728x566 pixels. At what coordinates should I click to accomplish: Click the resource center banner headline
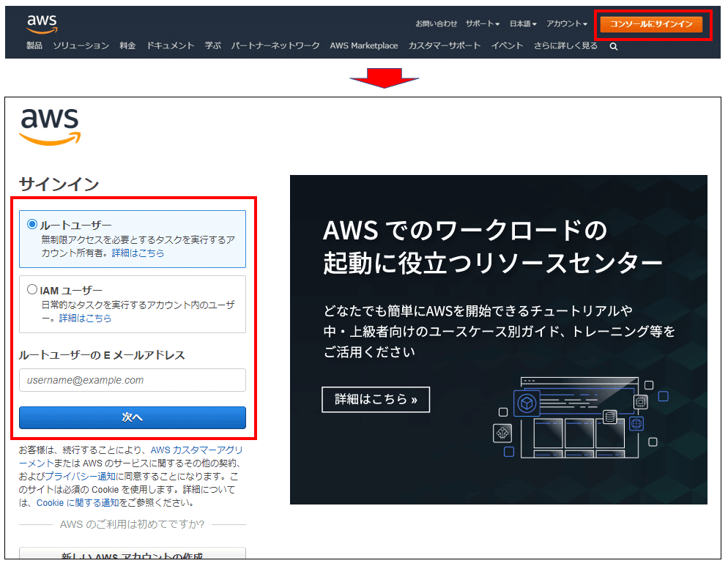[x=492, y=247]
